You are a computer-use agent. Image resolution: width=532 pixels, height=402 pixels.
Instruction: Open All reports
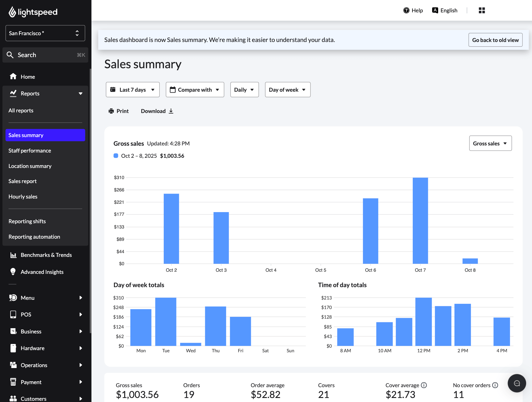[x=21, y=110]
